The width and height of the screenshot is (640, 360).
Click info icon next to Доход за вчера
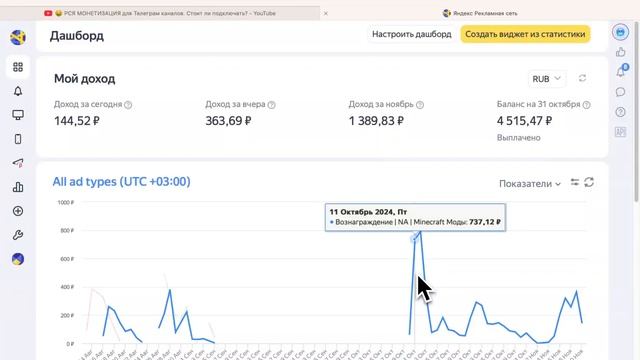[271, 105]
